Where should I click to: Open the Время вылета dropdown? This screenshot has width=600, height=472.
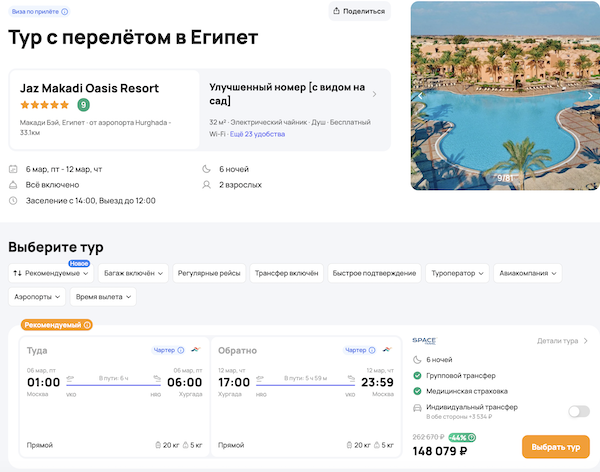103,297
